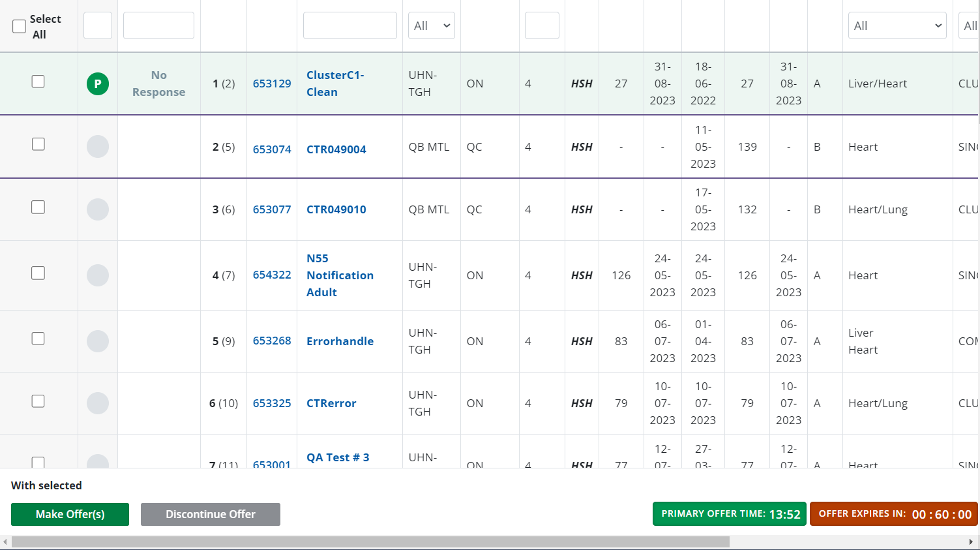Image resolution: width=980 pixels, height=550 pixels.
Task: Click grey status circle in CTRerror row
Action: click(98, 403)
